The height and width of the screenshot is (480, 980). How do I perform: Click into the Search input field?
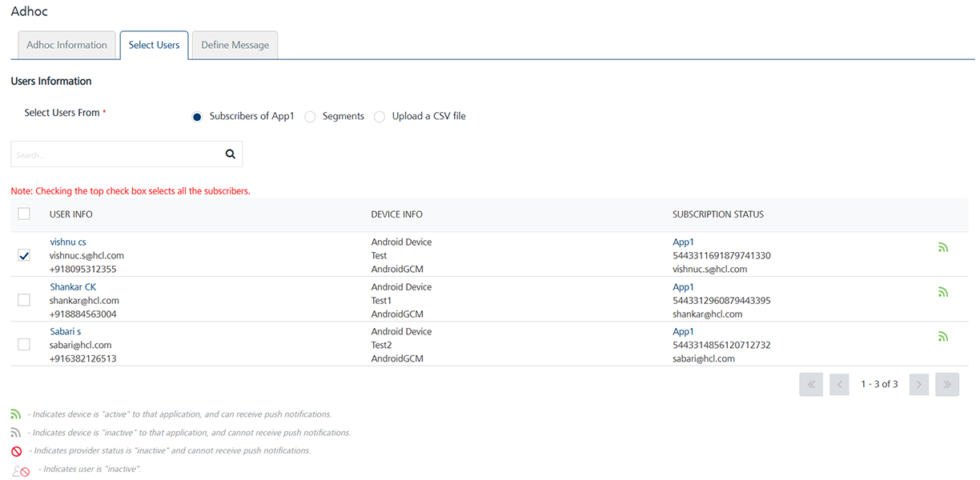tap(116, 154)
